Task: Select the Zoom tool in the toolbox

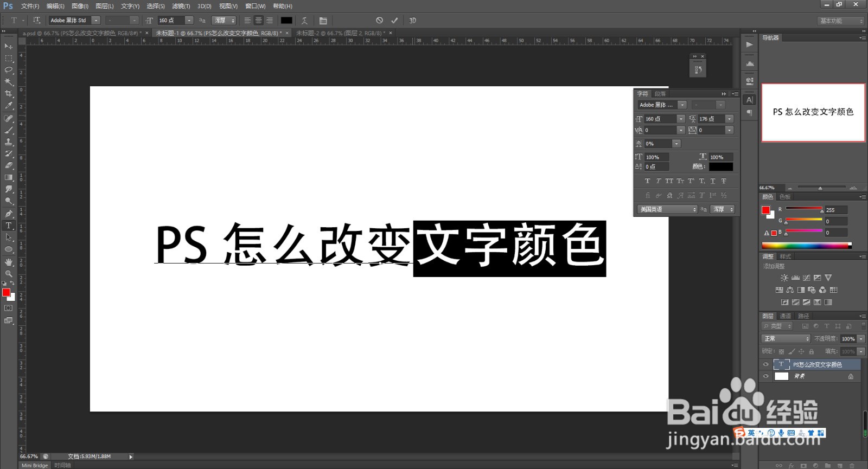Action: coord(9,274)
